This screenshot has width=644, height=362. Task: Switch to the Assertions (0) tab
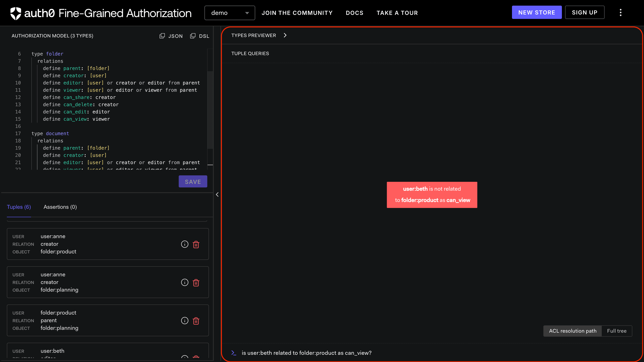coord(60,207)
